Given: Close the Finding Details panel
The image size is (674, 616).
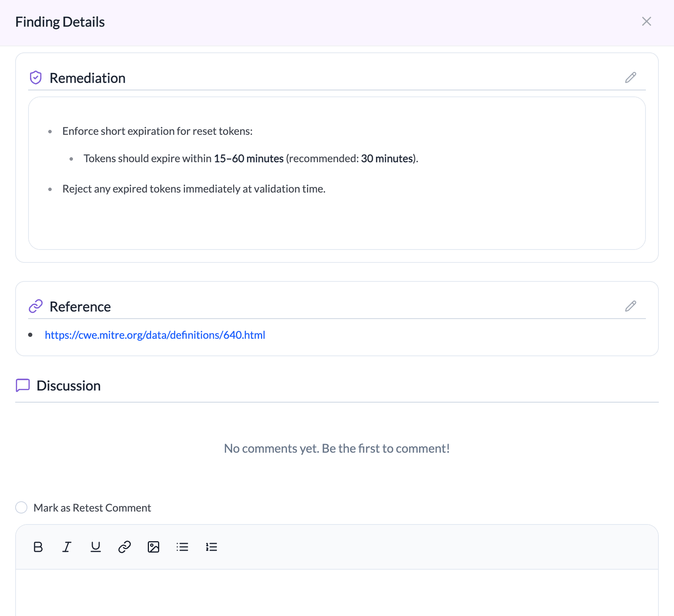Looking at the screenshot, I should tap(646, 21).
